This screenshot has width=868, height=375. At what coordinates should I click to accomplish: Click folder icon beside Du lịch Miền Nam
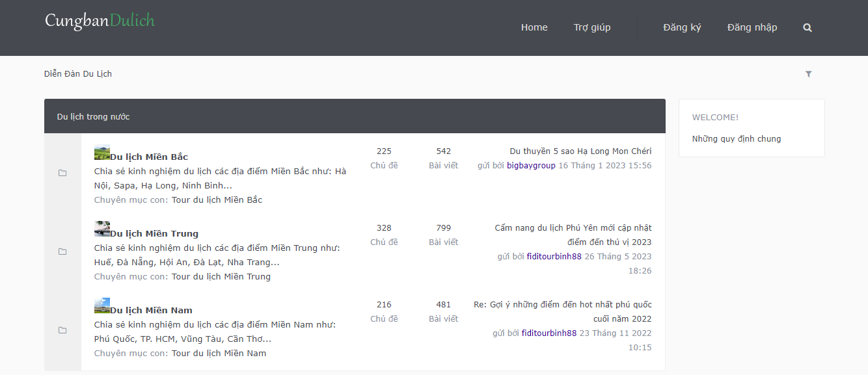point(62,330)
